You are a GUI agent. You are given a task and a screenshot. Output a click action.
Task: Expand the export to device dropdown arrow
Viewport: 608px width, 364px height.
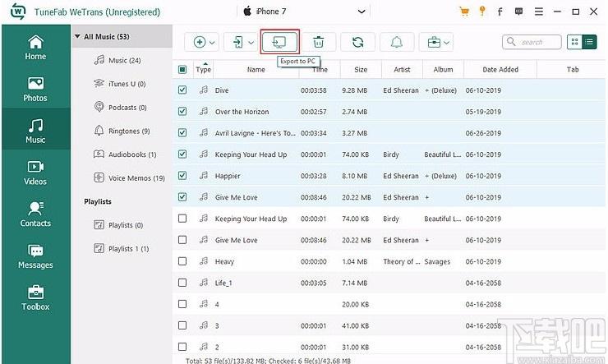point(251,42)
